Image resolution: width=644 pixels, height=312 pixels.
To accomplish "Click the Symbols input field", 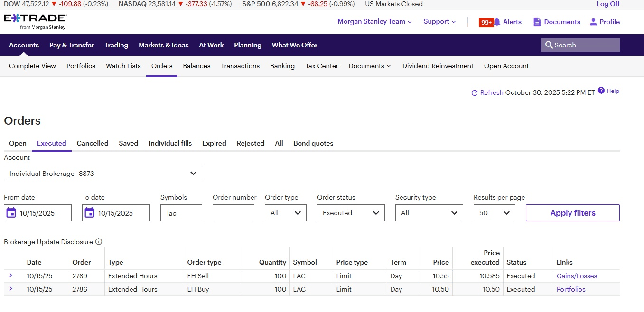I will coord(181,213).
